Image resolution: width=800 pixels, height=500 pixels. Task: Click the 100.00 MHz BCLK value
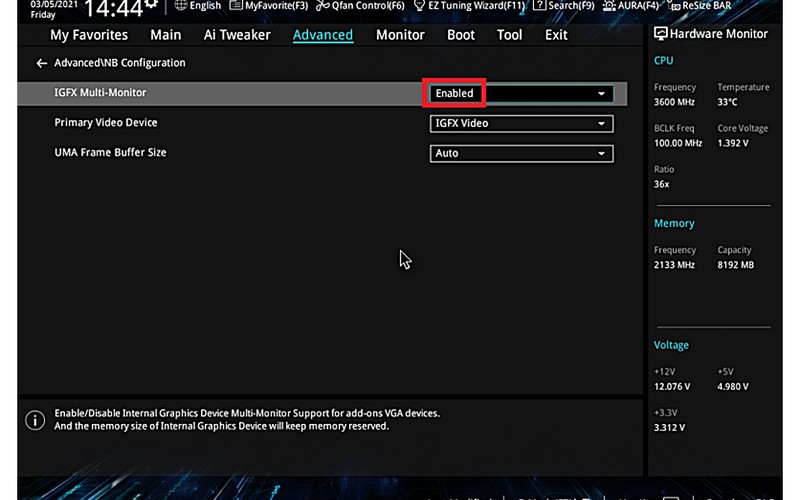point(678,143)
